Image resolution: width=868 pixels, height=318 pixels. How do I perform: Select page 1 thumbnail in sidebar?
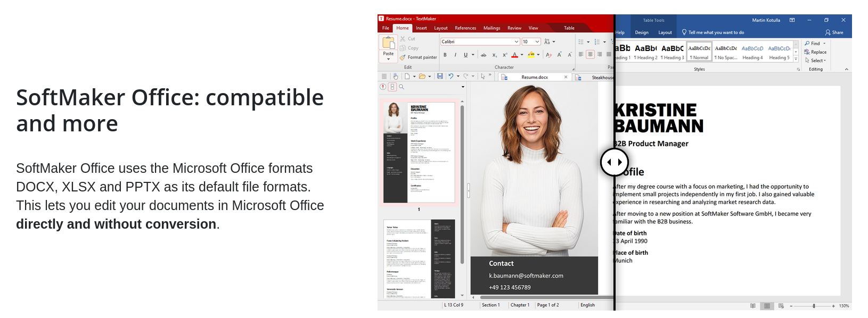click(419, 152)
